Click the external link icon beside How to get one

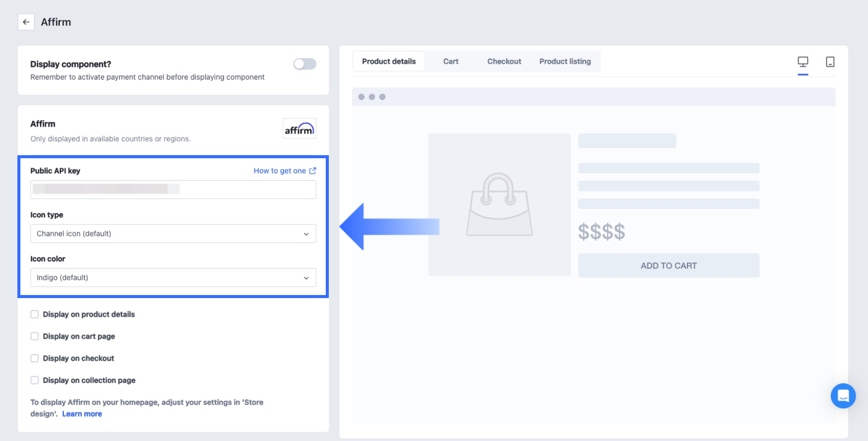(x=312, y=171)
